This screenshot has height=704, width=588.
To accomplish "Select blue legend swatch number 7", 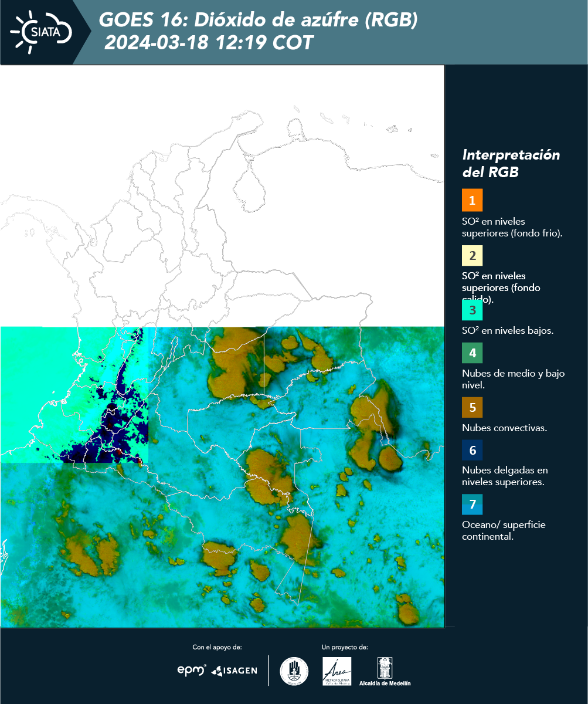I will pyautogui.click(x=472, y=505).
